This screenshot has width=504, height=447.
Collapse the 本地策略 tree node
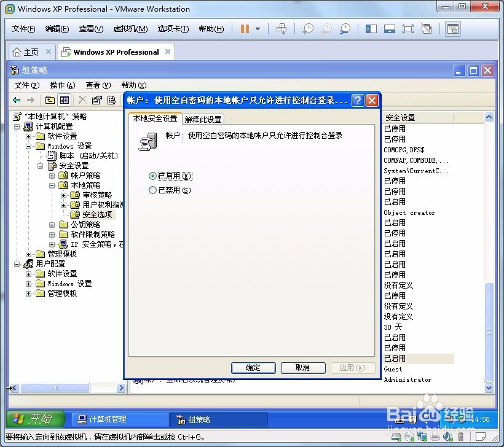(x=53, y=185)
